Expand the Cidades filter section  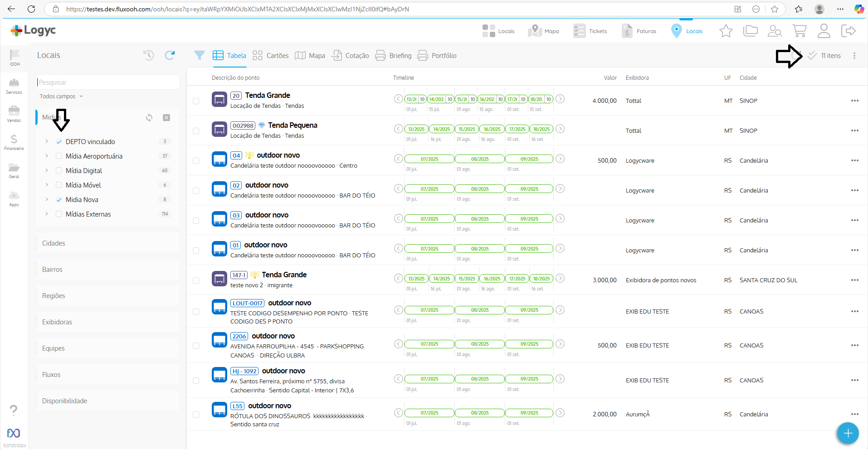(x=107, y=243)
